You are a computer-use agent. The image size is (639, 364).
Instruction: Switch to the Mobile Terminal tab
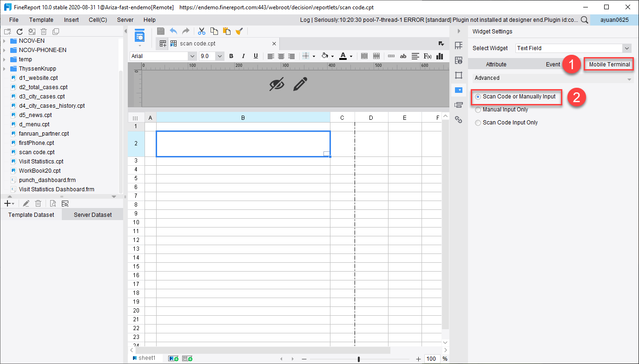609,65
